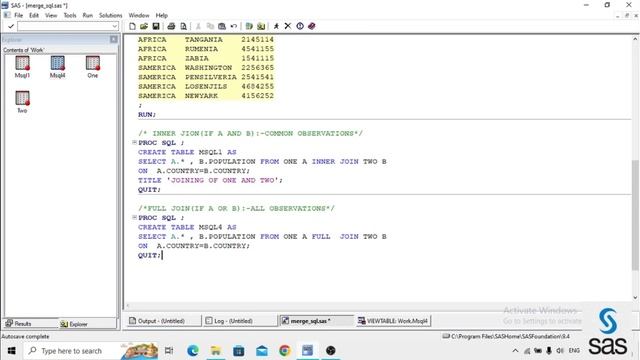
Task: Switch to the Output - (Untitled) window tab
Action: 163,321
